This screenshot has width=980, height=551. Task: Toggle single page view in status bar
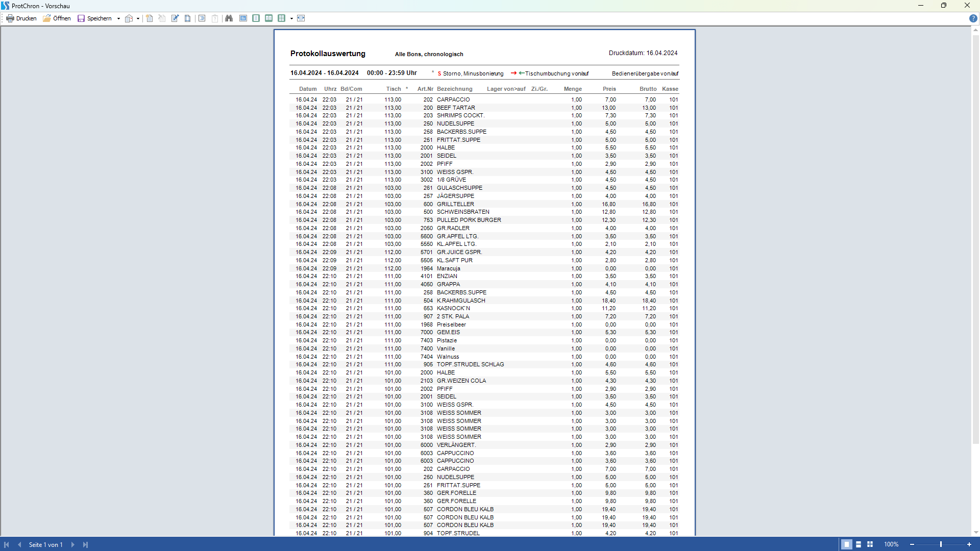click(x=846, y=544)
